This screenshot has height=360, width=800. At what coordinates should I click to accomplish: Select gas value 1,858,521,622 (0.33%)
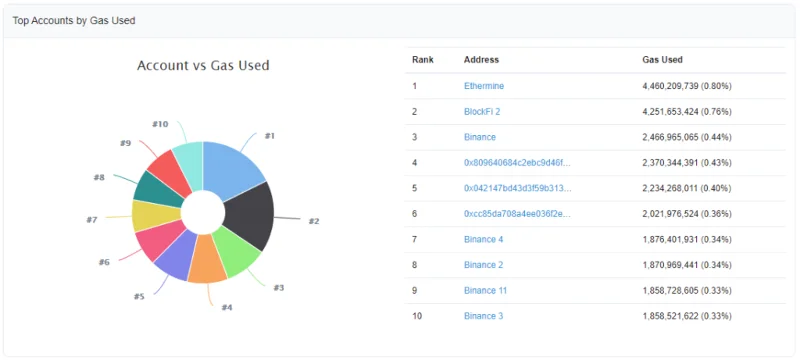pos(687,316)
